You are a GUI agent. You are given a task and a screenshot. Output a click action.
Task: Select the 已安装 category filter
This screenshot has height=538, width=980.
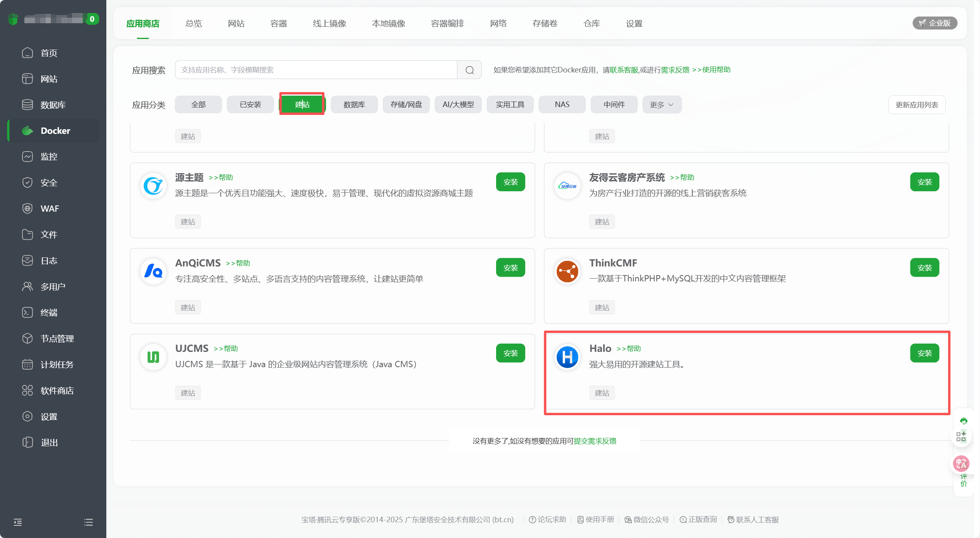(250, 105)
